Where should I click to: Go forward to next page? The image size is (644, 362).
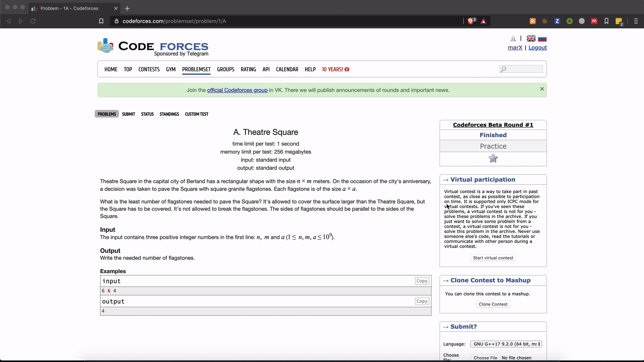coord(21,21)
